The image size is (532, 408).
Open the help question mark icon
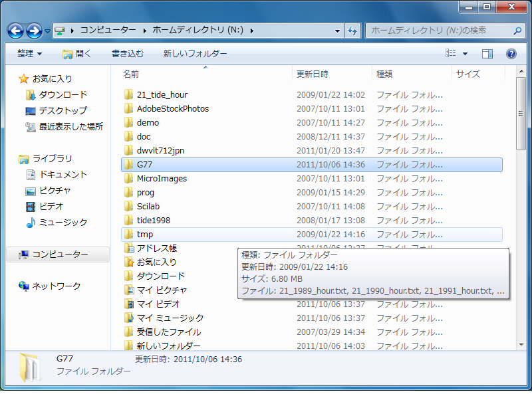[511, 54]
